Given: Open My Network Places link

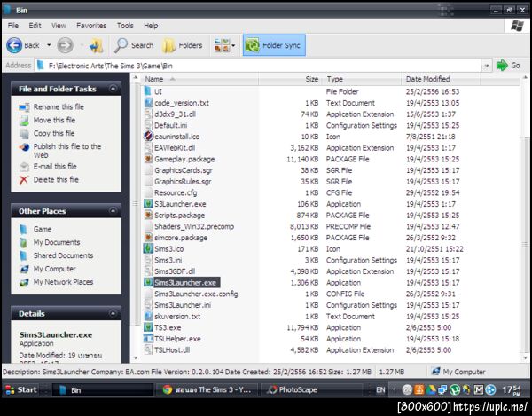Looking at the screenshot, I should pyautogui.click(x=63, y=282).
